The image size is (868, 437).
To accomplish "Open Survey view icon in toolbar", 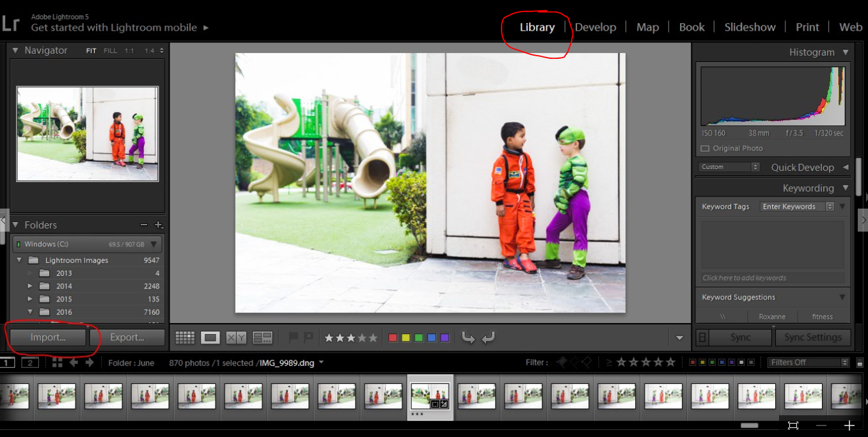I will click(262, 337).
